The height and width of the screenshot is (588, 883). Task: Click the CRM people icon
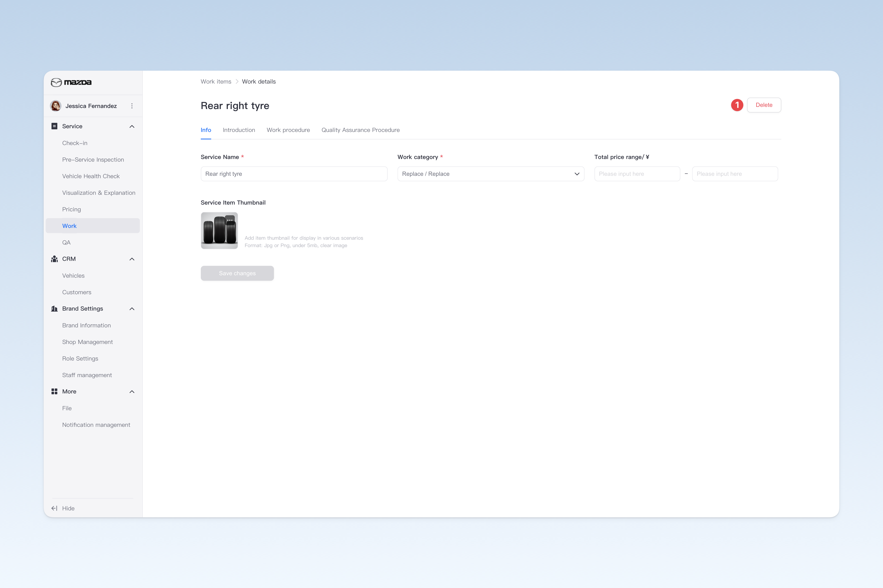point(54,259)
